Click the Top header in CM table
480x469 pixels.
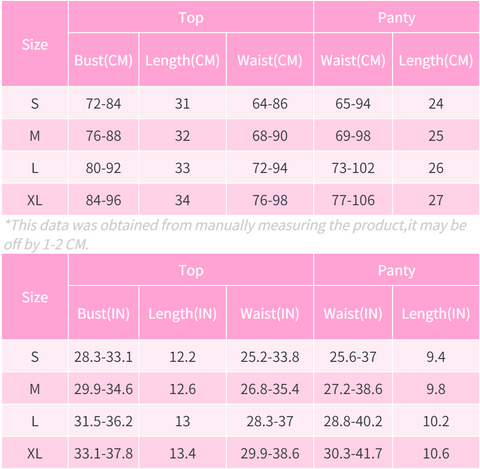tap(191, 17)
